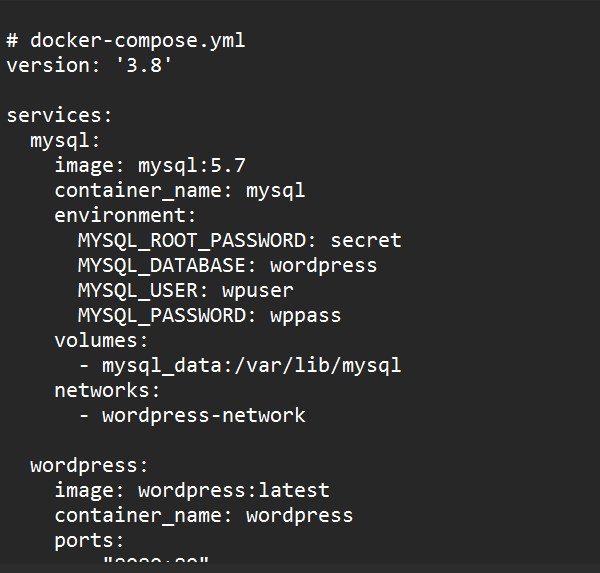The height and width of the screenshot is (573, 600).
Task: Click the 'wppass' password value
Action: tap(306, 315)
